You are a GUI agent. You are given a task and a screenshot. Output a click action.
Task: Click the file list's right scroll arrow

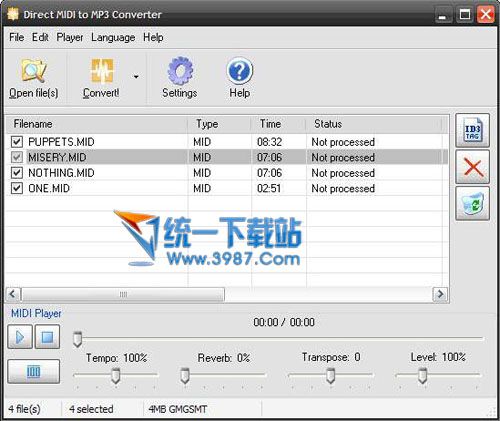[440, 294]
